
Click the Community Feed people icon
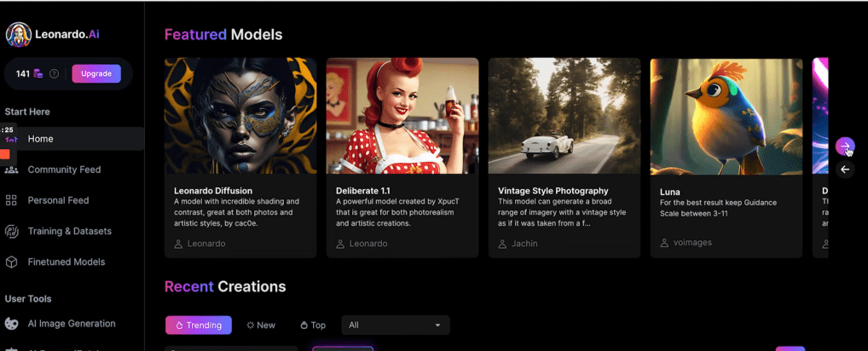pyautogui.click(x=12, y=170)
